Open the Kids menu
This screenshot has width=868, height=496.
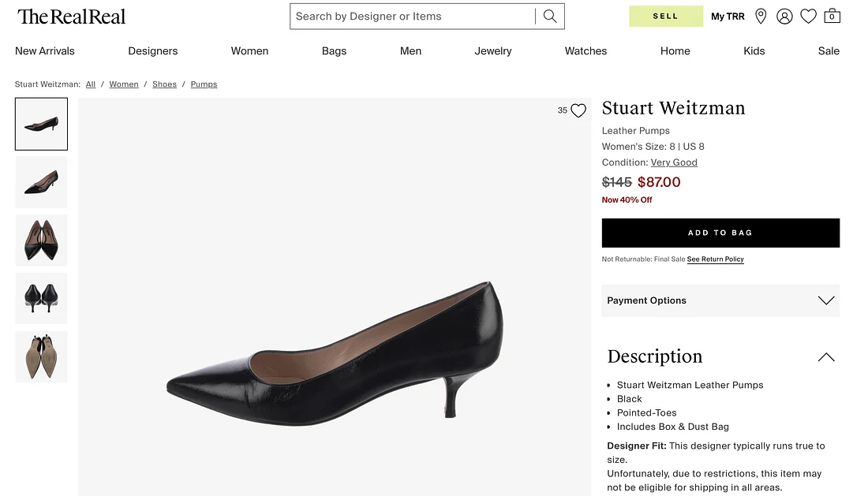754,51
